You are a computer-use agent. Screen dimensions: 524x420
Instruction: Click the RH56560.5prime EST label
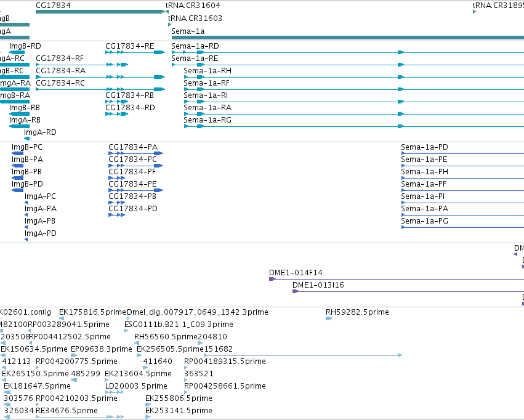pos(166,337)
